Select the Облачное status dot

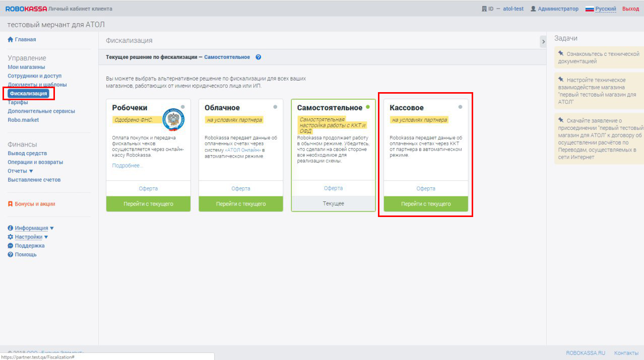(x=275, y=107)
